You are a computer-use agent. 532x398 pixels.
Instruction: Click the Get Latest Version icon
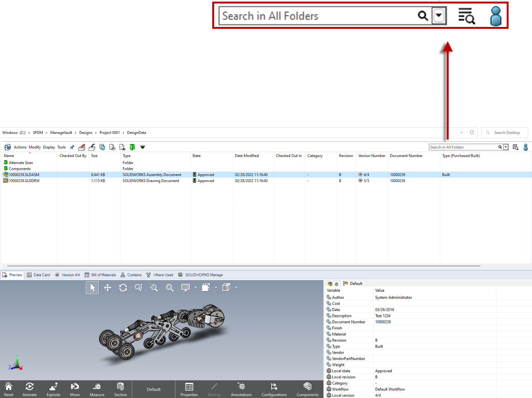coord(102,147)
